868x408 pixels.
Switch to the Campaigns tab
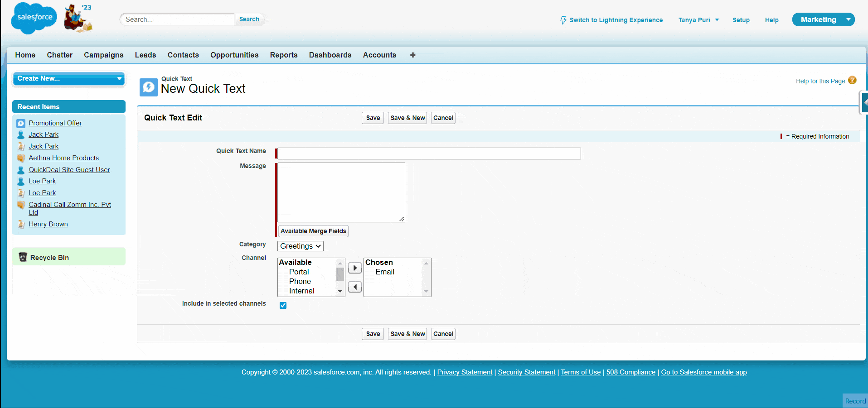pos(103,55)
